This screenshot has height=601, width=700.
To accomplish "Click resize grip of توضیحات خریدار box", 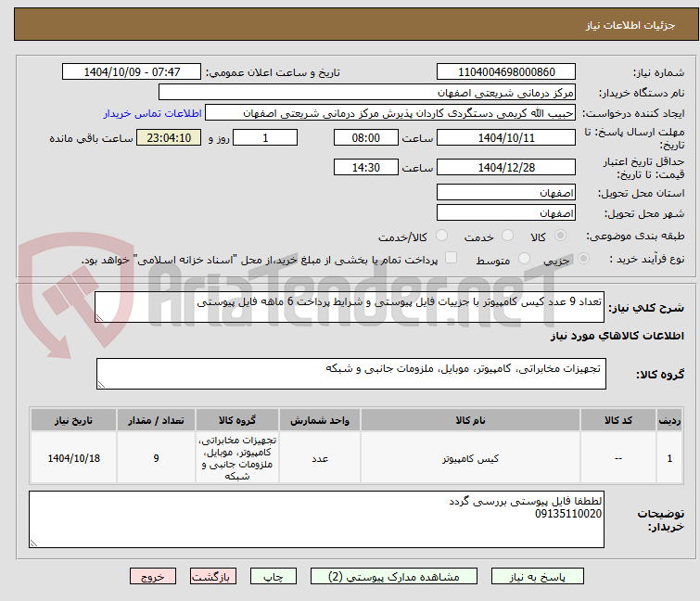I will [34, 543].
